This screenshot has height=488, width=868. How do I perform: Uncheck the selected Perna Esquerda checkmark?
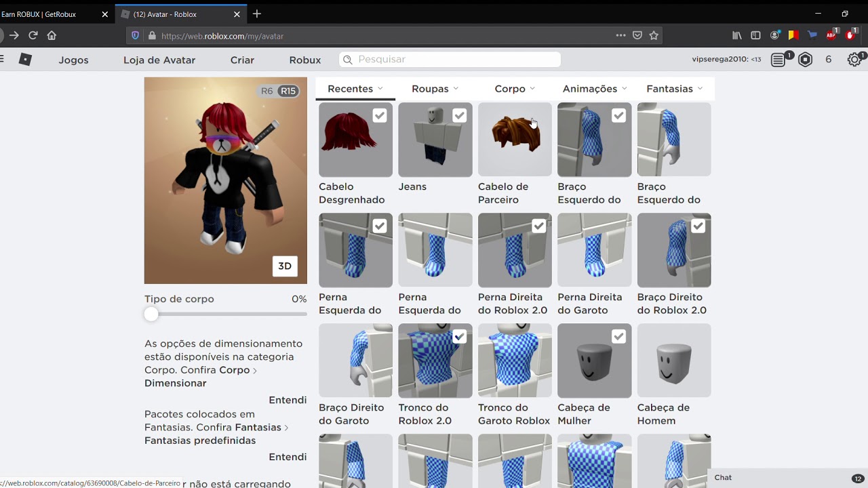point(380,226)
